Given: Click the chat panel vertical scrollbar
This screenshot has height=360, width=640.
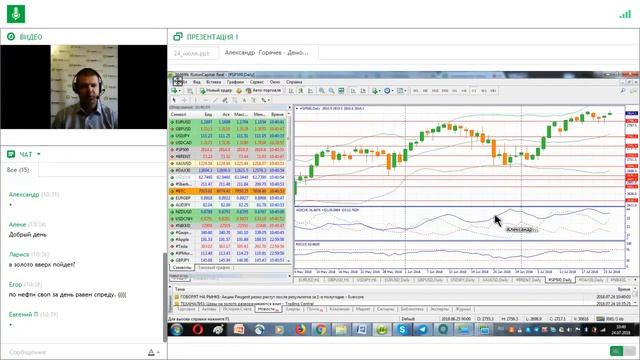Looking at the screenshot, I should coord(165,297).
